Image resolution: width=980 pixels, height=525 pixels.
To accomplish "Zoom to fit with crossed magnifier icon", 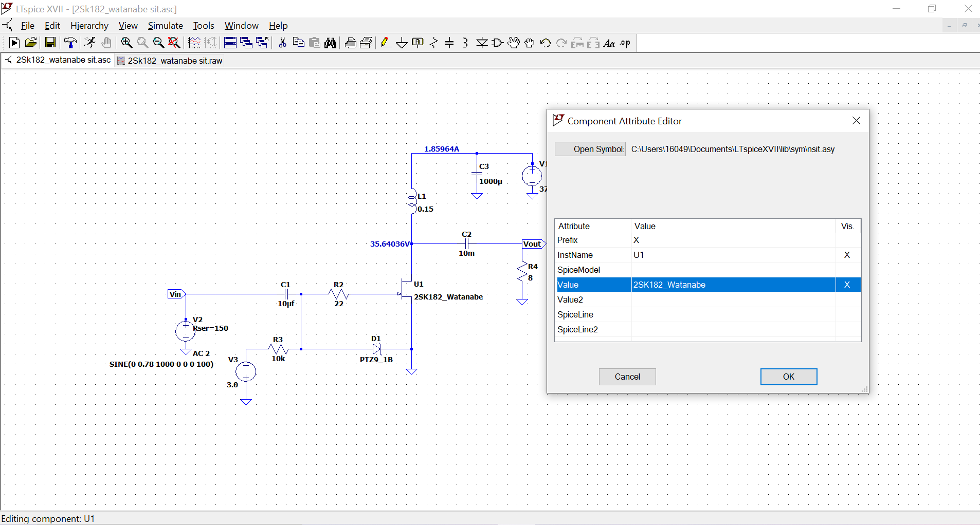I will 174,43.
